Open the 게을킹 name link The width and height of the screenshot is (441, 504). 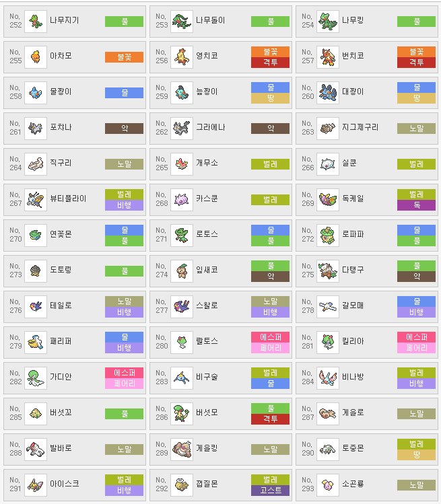(x=207, y=449)
